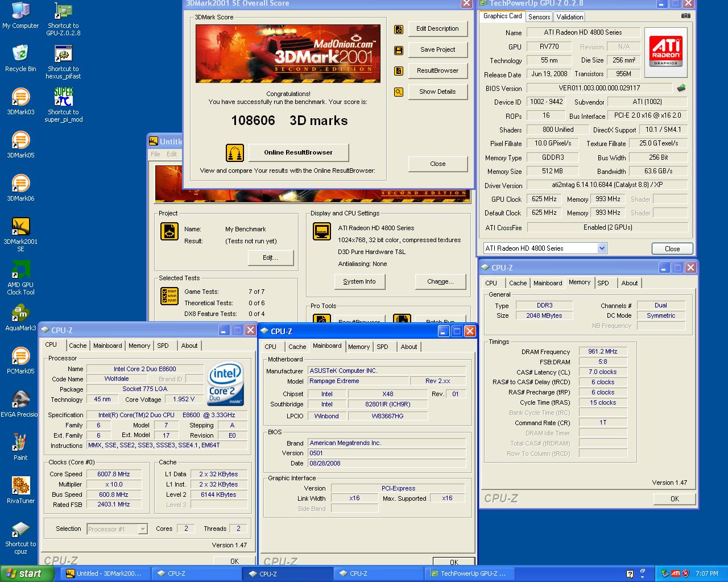Close the 3DMark score dialog via Close button
Screen dimensions: 728x582
(437, 164)
